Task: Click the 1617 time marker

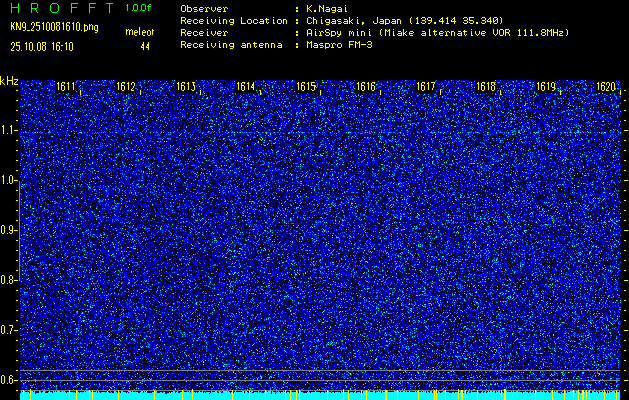Action: pyautogui.click(x=425, y=87)
